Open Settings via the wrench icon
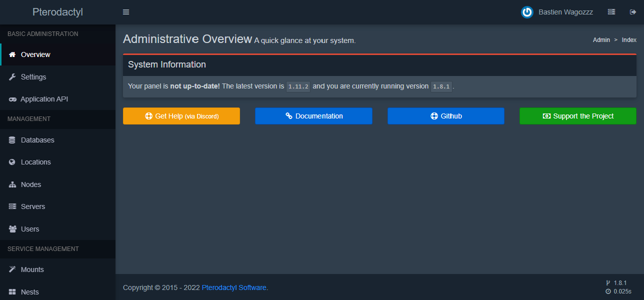 click(12, 77)
